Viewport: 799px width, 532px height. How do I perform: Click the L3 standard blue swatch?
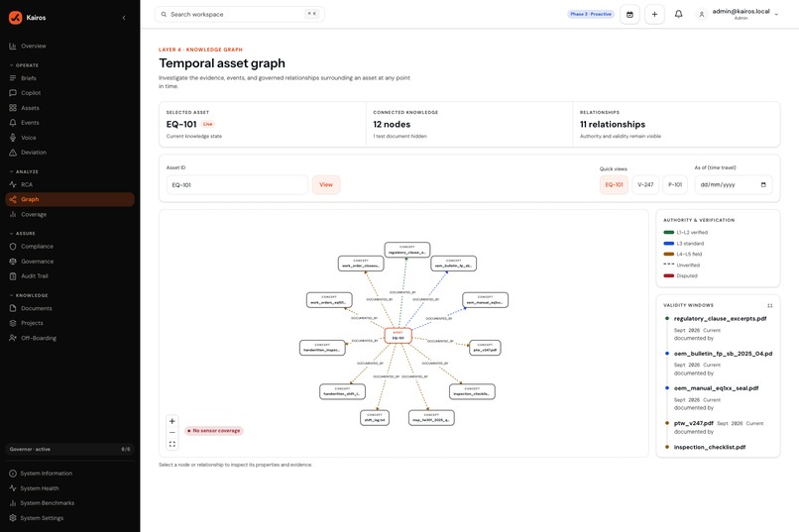(668, 244)
